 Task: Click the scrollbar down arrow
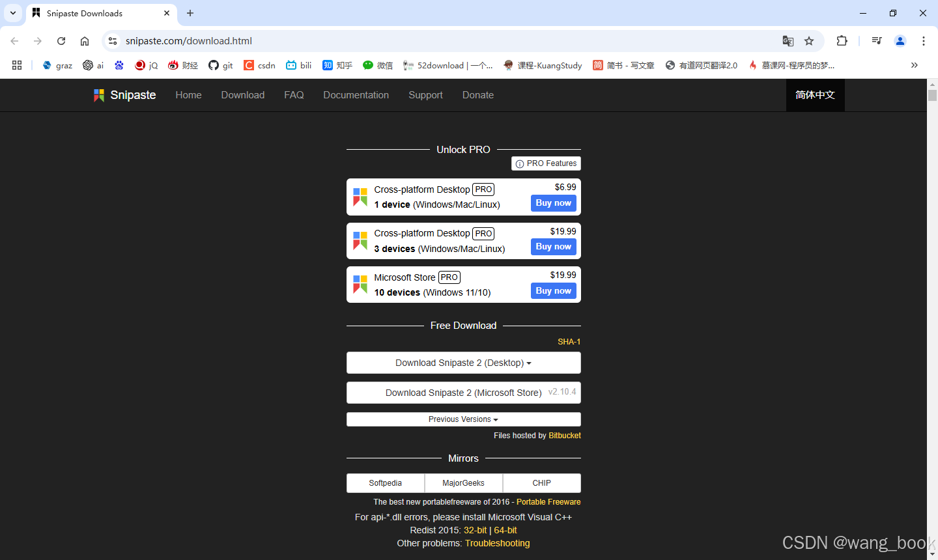[x=932, y=554]
